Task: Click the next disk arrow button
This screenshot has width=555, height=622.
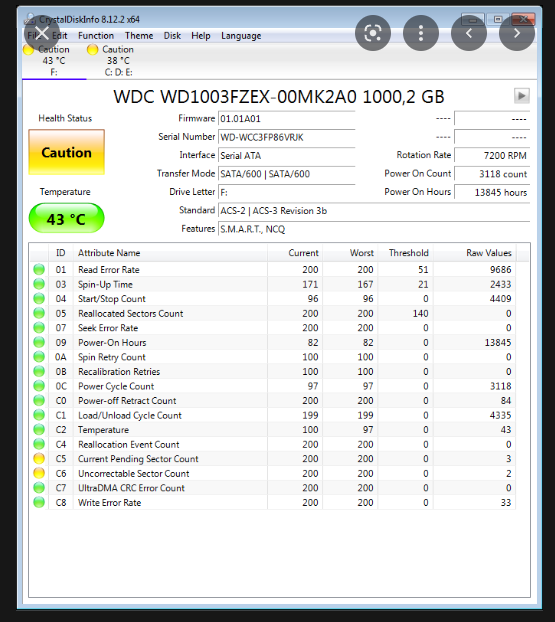Action: [522, 96]
